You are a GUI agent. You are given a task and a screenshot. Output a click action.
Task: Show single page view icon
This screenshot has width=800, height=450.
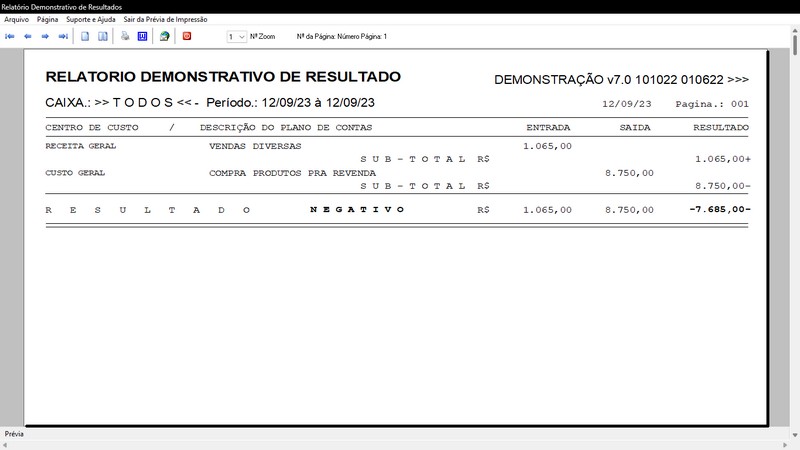[85, 36]
